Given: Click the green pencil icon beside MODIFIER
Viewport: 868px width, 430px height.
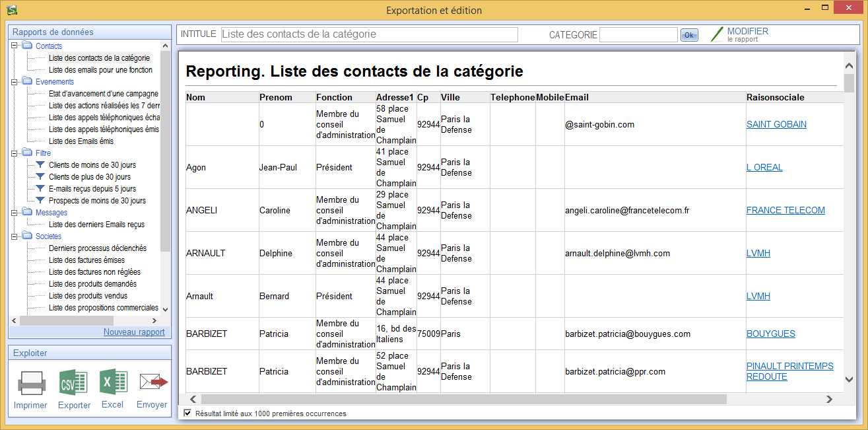Looking at the screenshot, I should 717,34.
